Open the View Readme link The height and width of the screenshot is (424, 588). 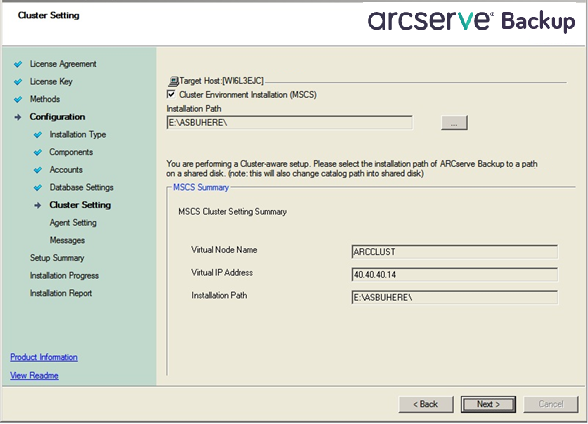(34, 375)
